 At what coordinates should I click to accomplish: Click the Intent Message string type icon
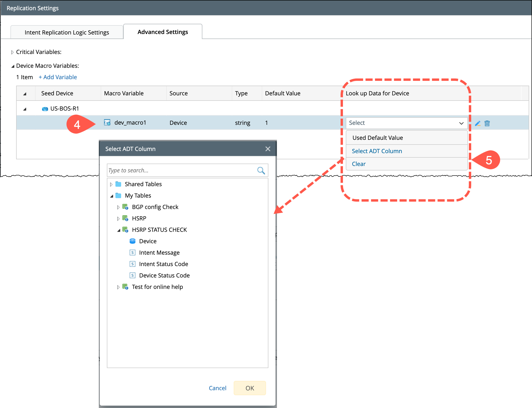[x=133, y=253]
